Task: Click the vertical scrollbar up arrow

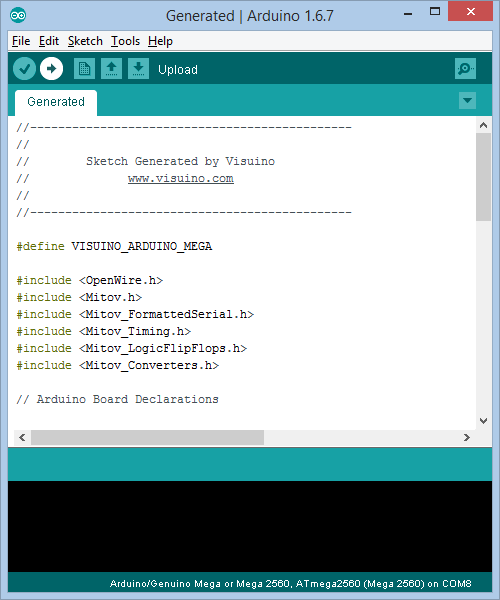Action: click(484, 125)
